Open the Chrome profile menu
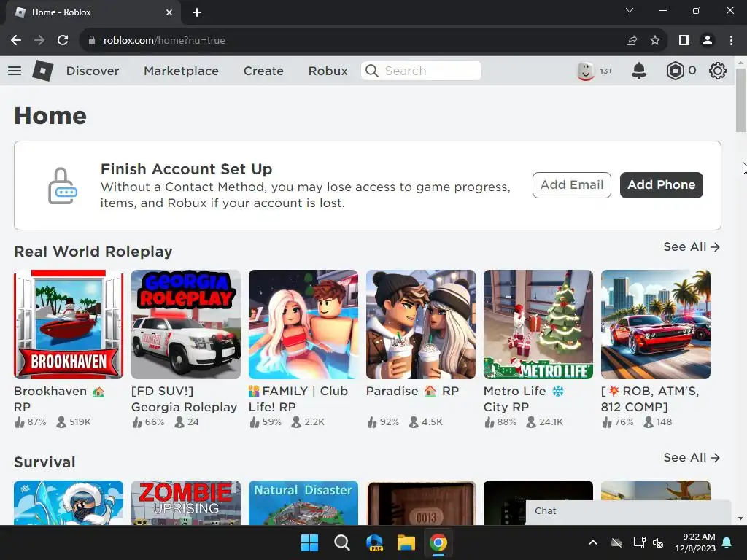 point(708,41)
